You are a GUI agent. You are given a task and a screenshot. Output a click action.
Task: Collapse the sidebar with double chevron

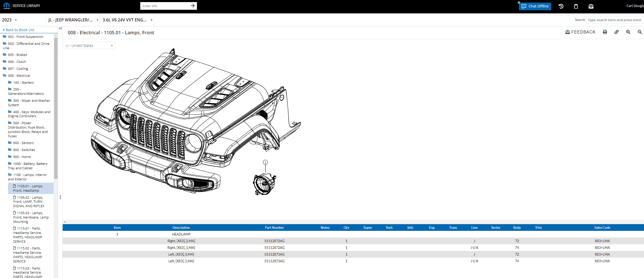coord(60,28)
